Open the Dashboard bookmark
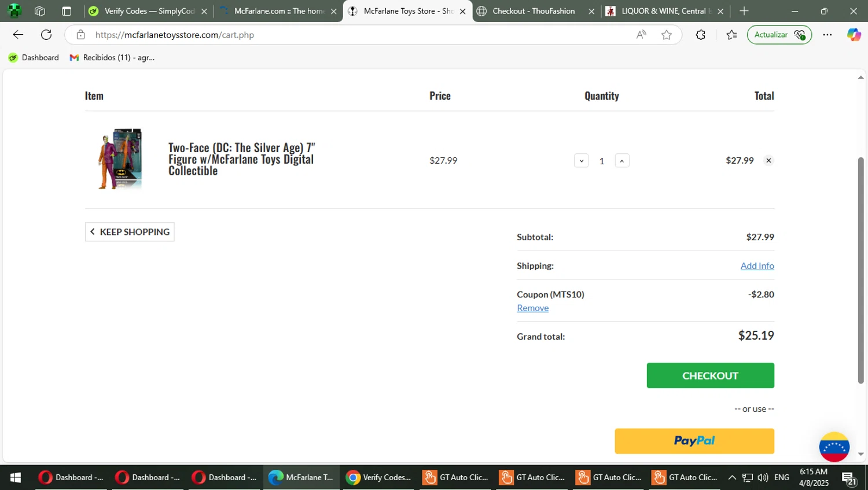Image resolution: width=868 pixels, height=490 pixels. point(34,57)
